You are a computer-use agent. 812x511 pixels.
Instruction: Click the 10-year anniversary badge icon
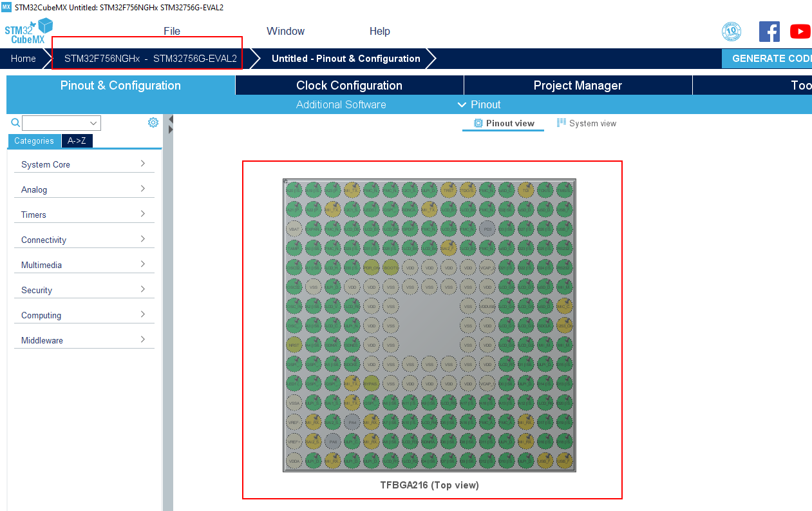tap(731, 32)
